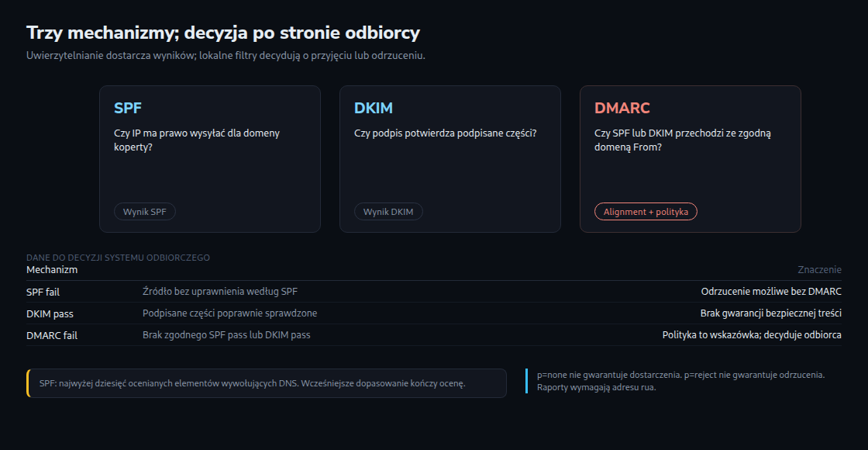Select the 'DMARC fail' table cell
The width and height of the screenshot is (868, 450).
pos(52,335)
